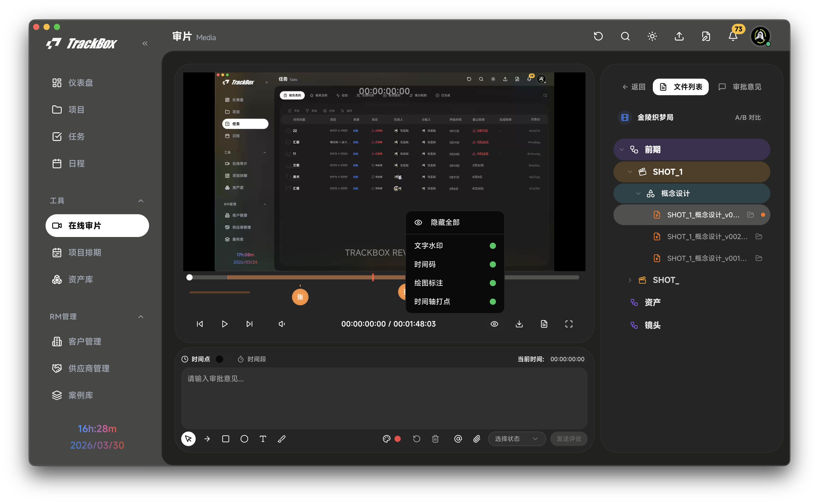Viewport: 819px width, 504px height.
Task: Select the arrow annotation tool
Action: click(x=207, y=439)
